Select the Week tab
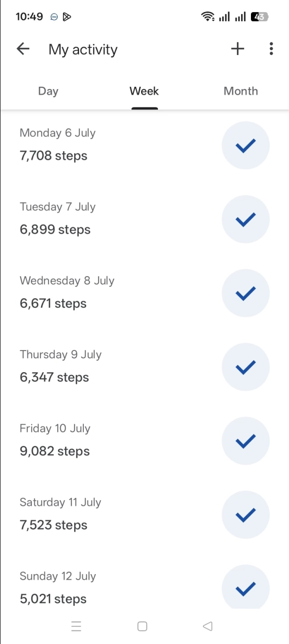 point(144,91)
